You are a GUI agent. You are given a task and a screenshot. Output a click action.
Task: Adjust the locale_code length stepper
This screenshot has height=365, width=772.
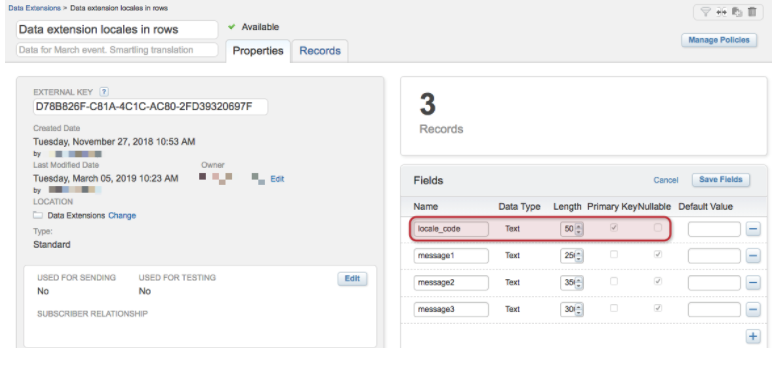click(579, 229)
